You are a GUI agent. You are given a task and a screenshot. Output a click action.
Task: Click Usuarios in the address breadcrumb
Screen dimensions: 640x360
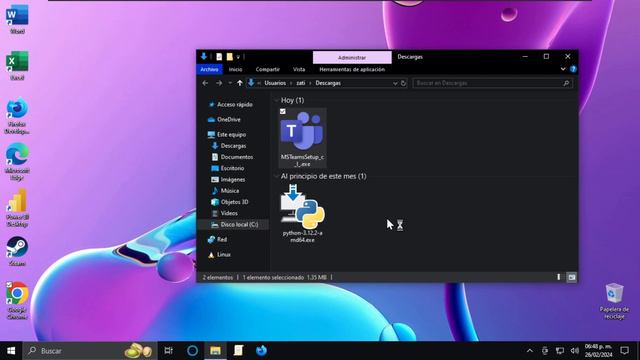click(275, 83)
